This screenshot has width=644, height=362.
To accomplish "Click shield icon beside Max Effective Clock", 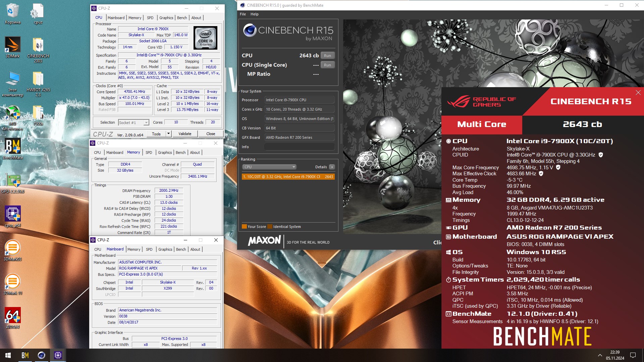I will coord(541,174).
